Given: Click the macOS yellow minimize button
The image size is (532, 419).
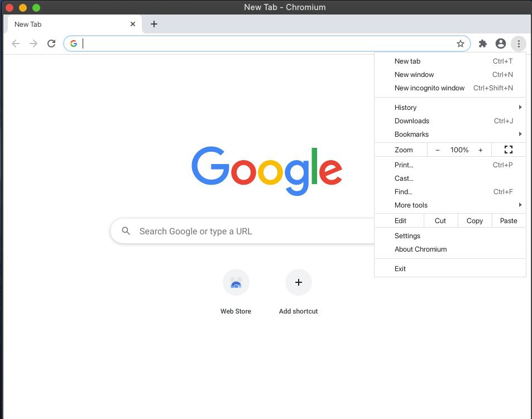Looking at the screenshot, I should [23, 7].
